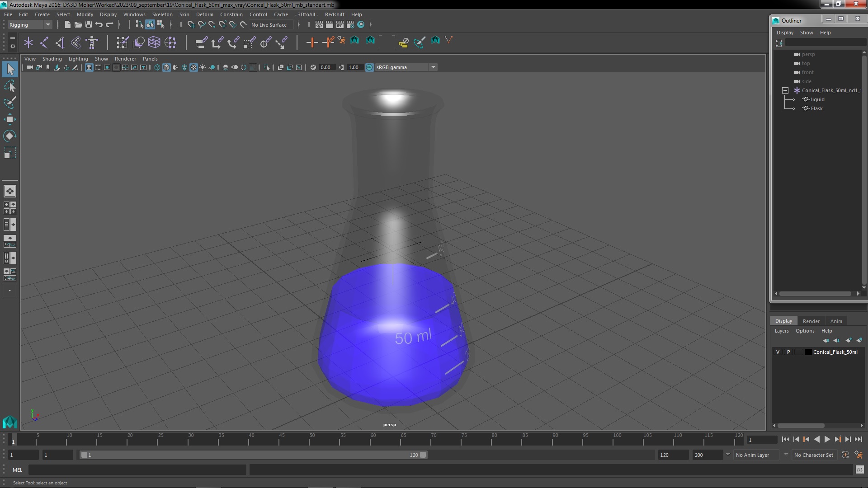Screen dimensions: 868x488
Task: Apply the parent constraint shelf icon
Action: click(201, 42)
